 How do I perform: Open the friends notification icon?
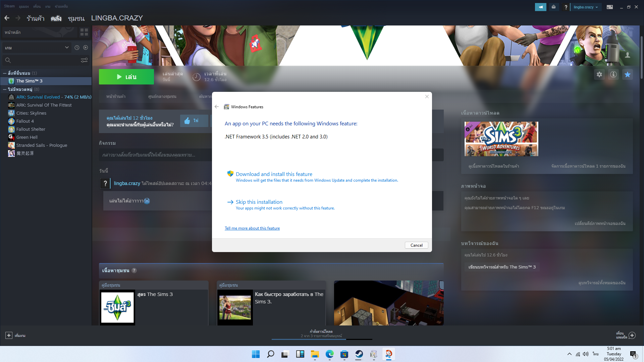click(553, 7)
